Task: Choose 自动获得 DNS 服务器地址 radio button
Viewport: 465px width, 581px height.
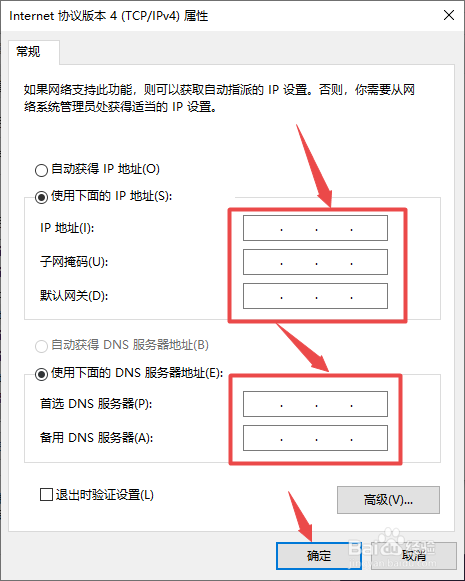Action: 41,346
